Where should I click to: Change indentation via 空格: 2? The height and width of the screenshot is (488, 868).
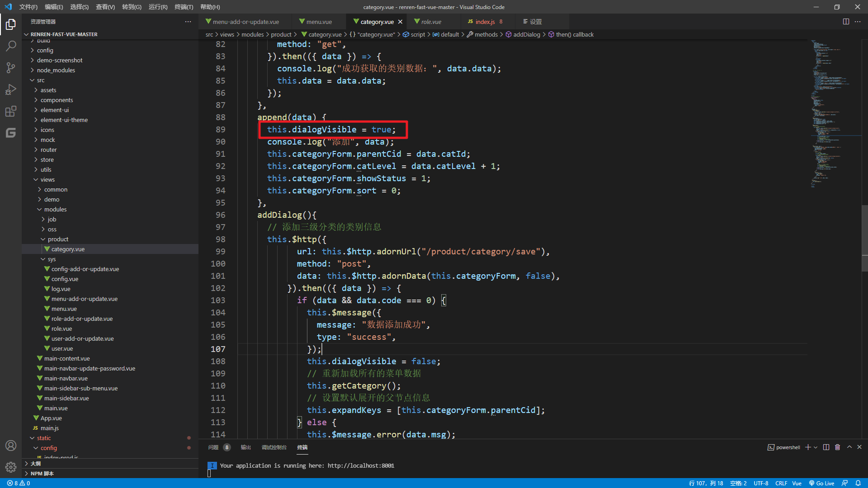pos(738,483)
